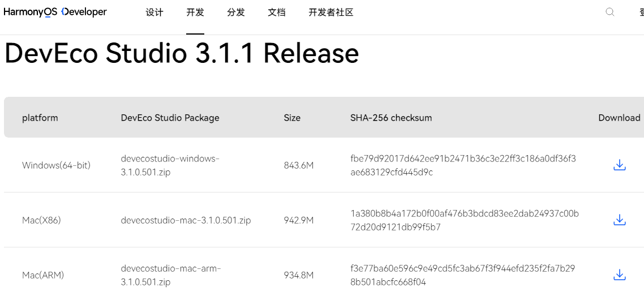Download the Windows(64-bit) package
Image resolution: width=644 pixels, height=295 pixels.
(x=620, y=165)
